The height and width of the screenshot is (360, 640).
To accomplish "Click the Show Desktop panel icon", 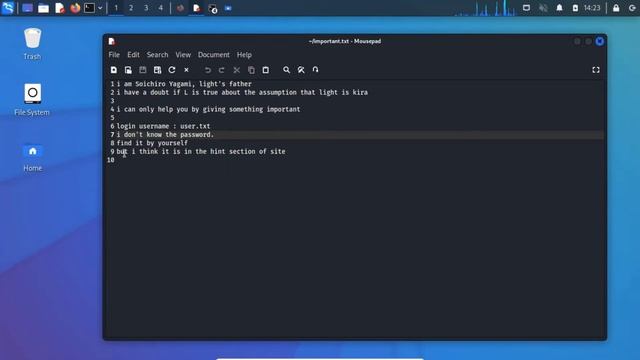I will [x=27, y=8].
